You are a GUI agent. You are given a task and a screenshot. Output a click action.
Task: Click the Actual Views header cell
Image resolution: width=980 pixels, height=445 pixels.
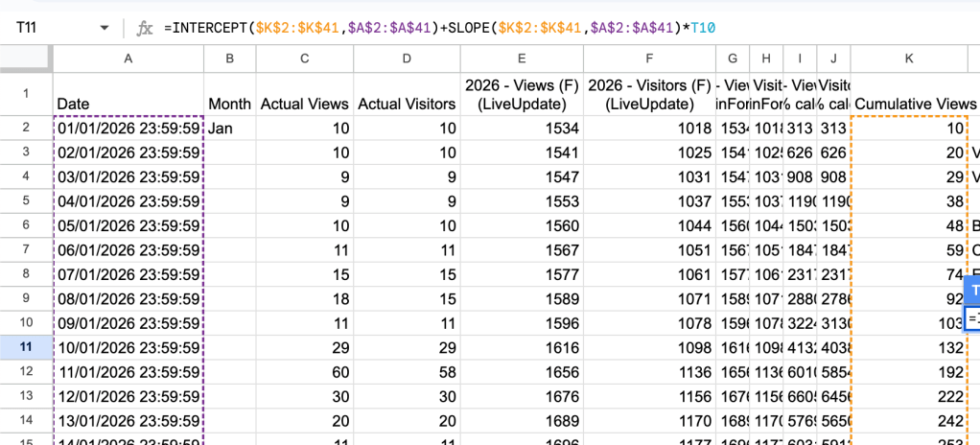303,103
